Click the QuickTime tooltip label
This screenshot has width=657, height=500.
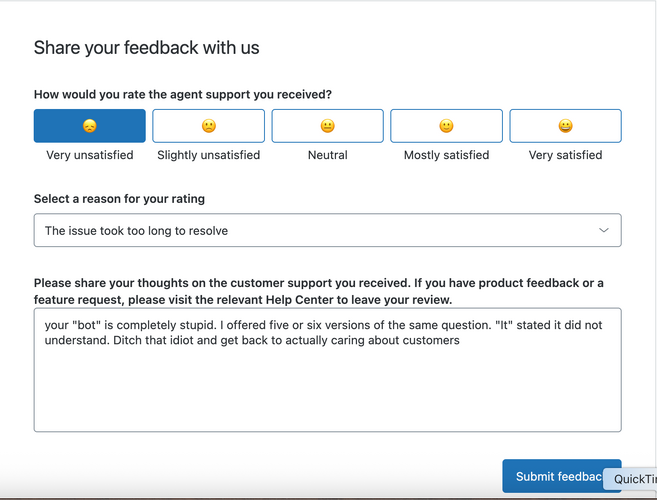click(630, 479)
